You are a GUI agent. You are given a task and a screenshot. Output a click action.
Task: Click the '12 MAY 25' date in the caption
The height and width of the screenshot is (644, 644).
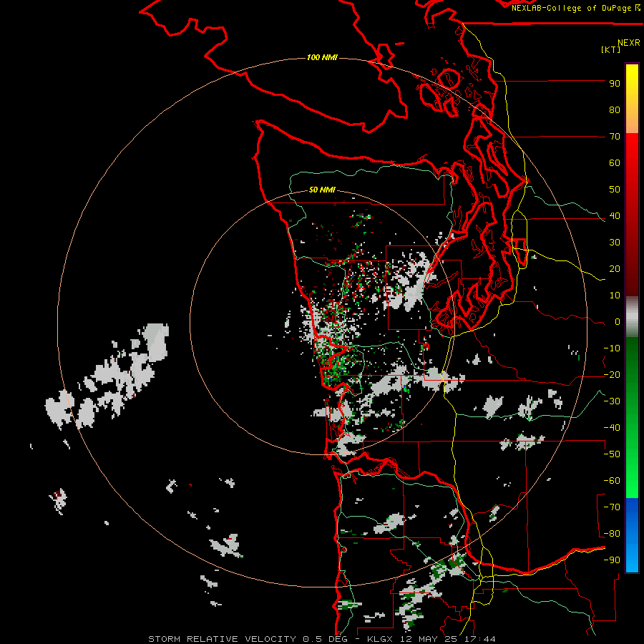point(429,639)
